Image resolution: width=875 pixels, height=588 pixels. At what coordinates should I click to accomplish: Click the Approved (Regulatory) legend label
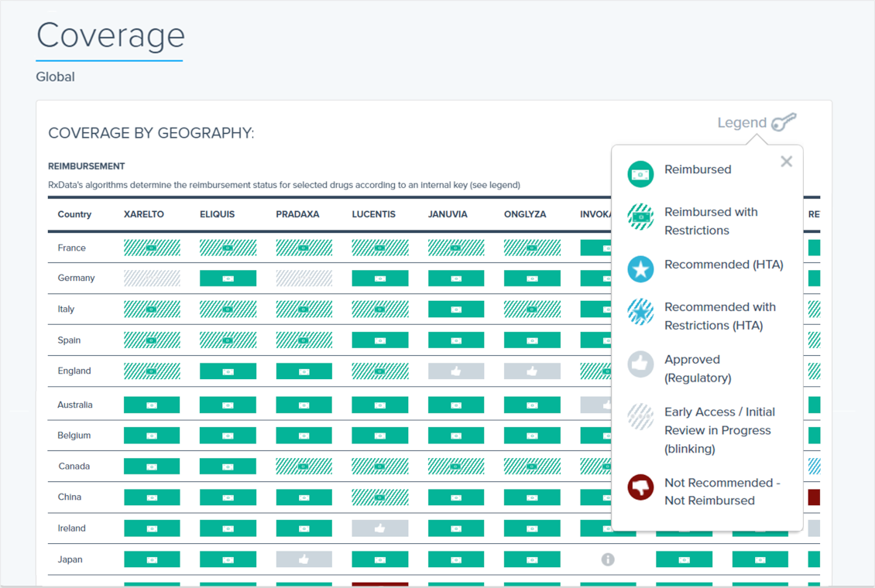[x=698, y=368]
